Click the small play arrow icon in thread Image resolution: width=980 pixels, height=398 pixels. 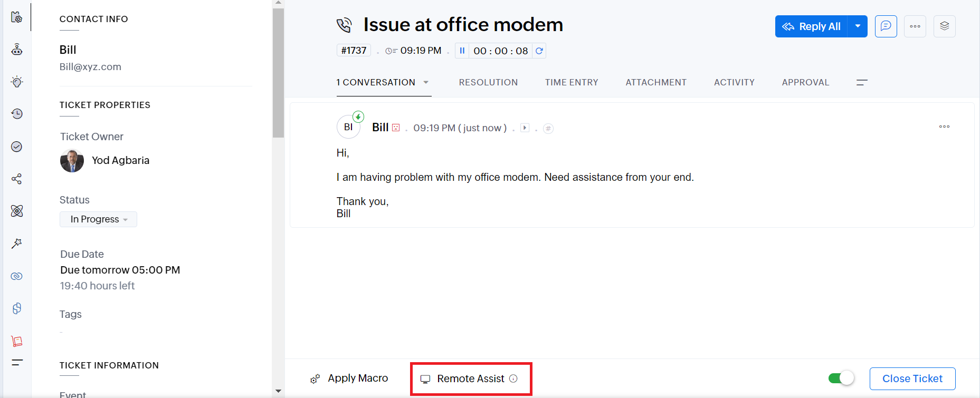coord(525,128)
